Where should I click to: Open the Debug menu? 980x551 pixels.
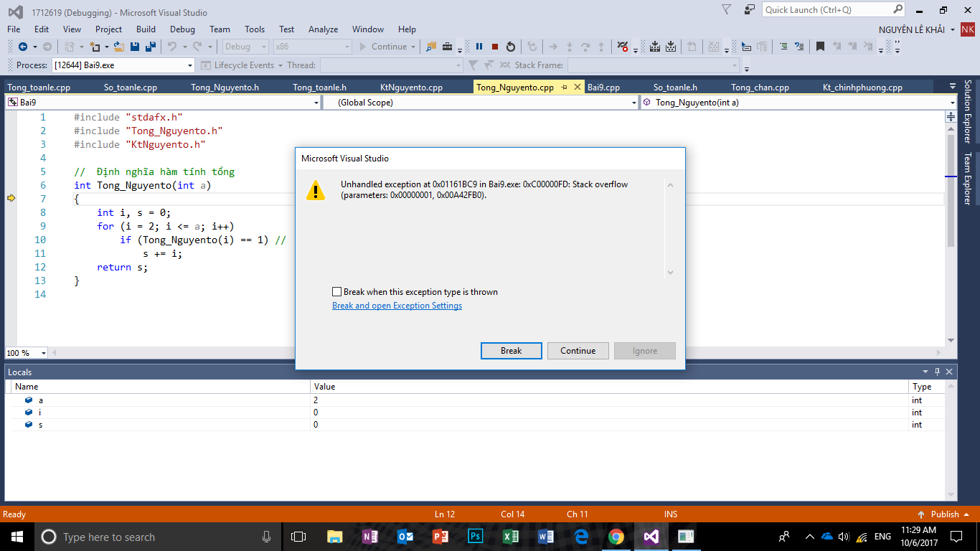click(182, 29)
